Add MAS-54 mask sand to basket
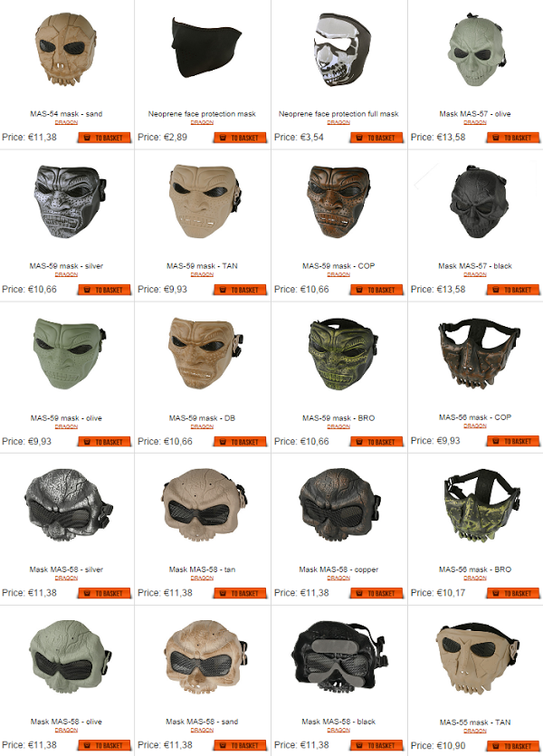 (x=104, y=138)
